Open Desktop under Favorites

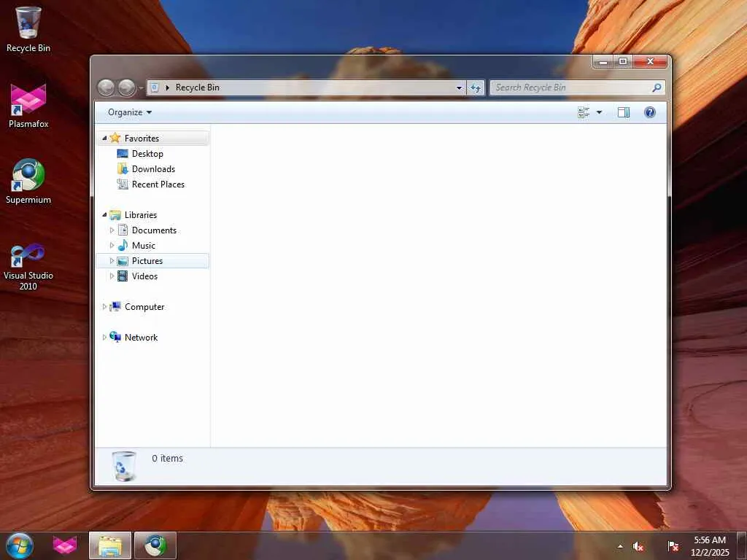coord(147,154)
